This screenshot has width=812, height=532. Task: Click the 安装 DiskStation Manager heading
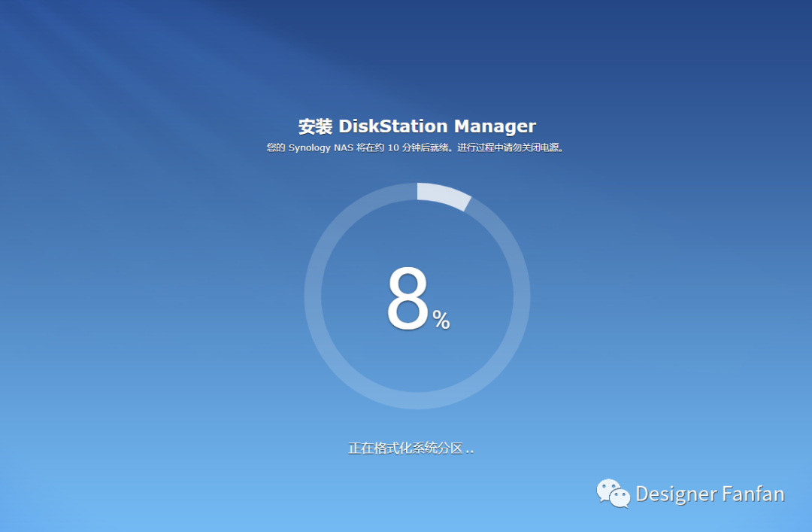pos(417,126)
